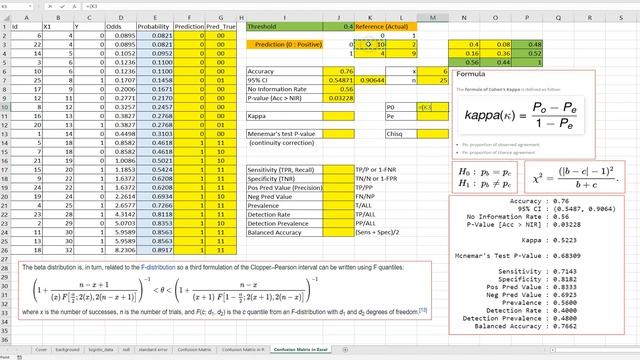Select the odds cell 8.2306

click(x=121, y=250)
